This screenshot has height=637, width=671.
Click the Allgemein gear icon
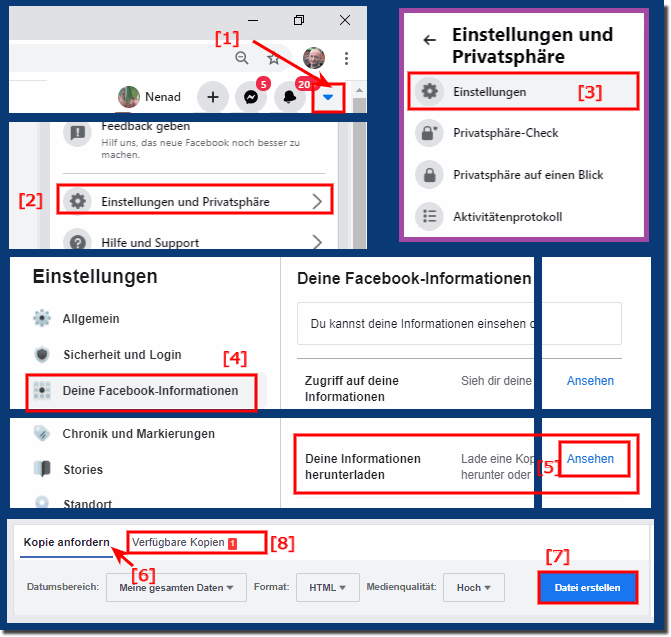[42, 318]
